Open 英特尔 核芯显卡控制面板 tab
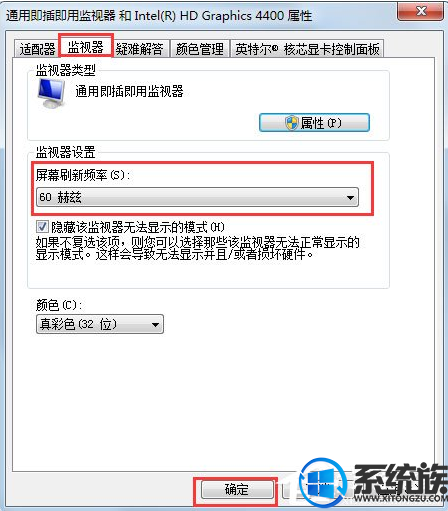Image resolution: width=448 pixels, height=511 pixels. click(307, 49)
